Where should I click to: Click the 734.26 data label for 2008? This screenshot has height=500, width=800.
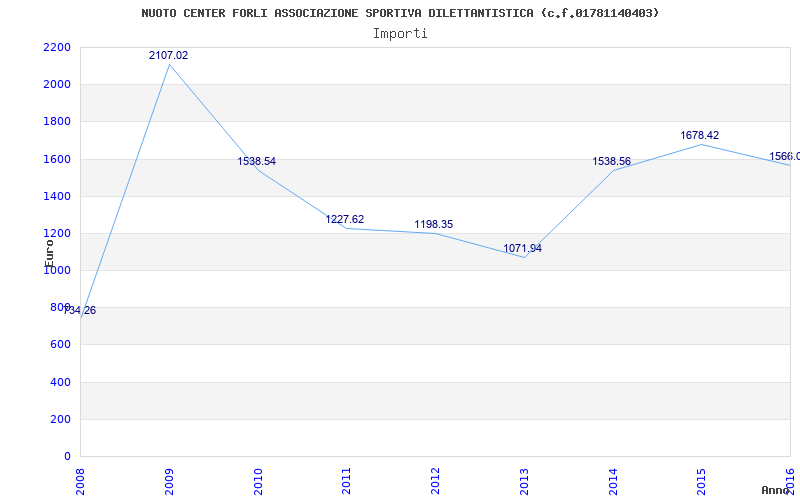pyautogui.click(x=80, y=310)
